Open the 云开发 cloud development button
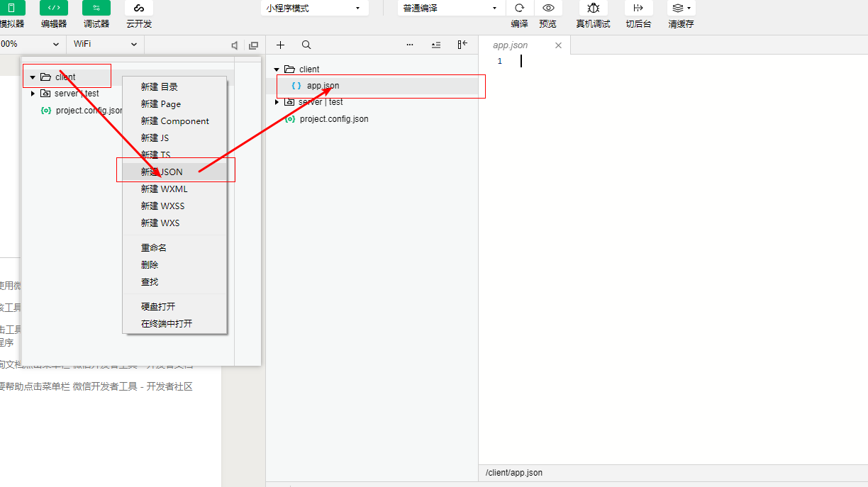The height and width of the screenshot is (487, 868). pyautogui.click(x=139, y=8)
